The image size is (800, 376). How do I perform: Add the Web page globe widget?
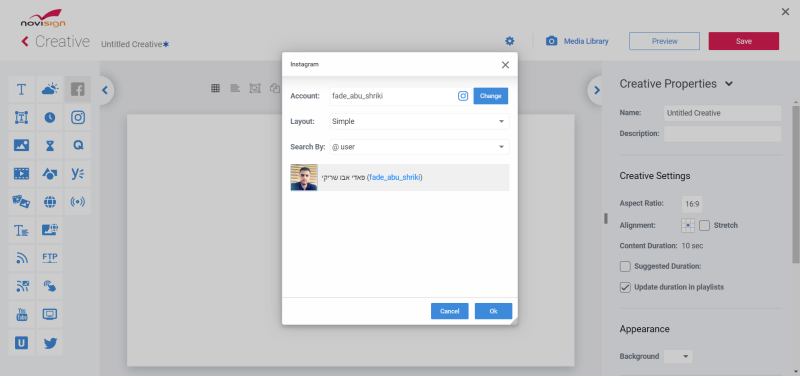49,202
